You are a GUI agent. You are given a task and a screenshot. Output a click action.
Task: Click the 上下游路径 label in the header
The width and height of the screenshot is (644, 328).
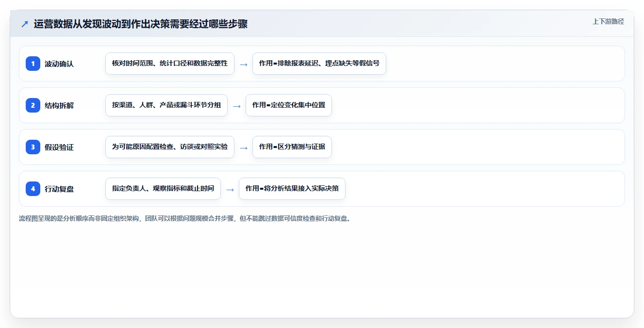click(608, 21)
